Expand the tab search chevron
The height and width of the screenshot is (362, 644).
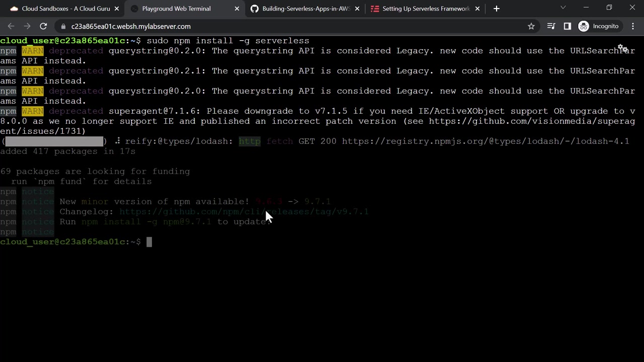pyautogui.click(x=563, y=8)
